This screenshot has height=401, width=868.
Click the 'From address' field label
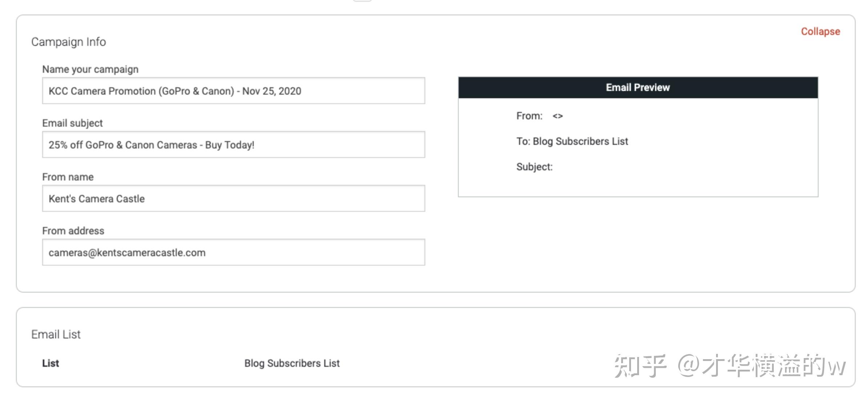(x=73, y=231)
